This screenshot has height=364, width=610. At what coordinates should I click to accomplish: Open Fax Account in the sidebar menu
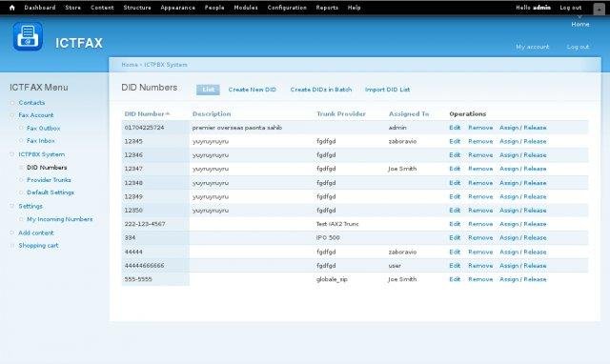[36, 115]
